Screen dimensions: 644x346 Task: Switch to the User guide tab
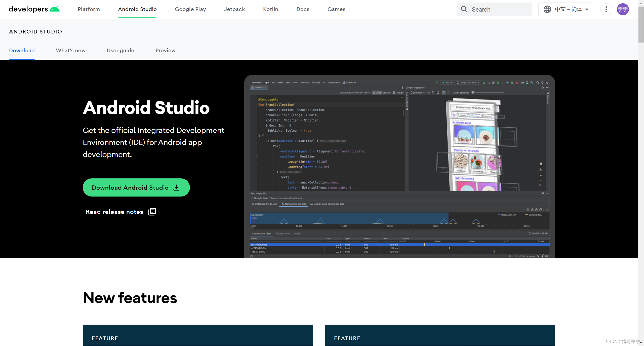click(x=120, y=51)
